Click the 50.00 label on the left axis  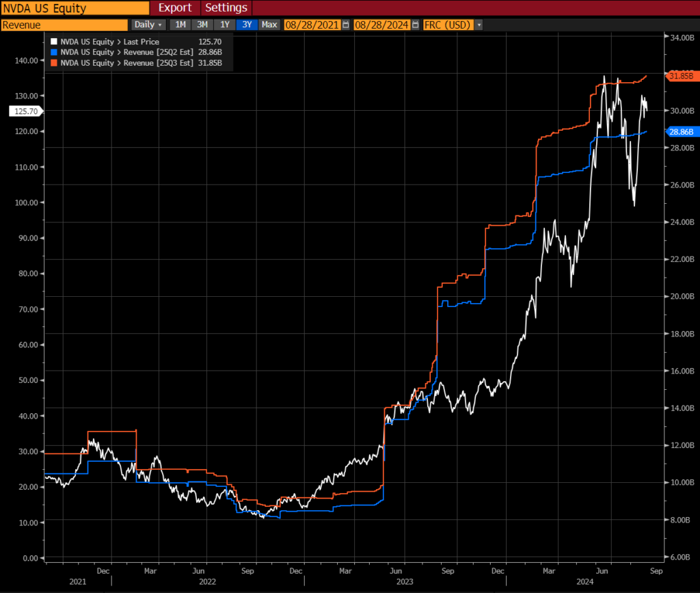28,380
